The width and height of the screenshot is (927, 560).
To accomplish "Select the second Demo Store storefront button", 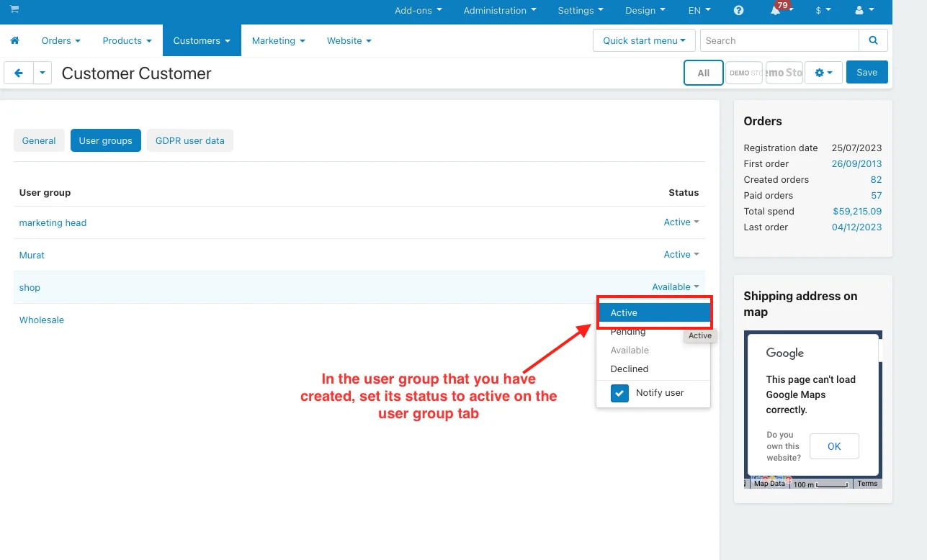I will [784, 73].
